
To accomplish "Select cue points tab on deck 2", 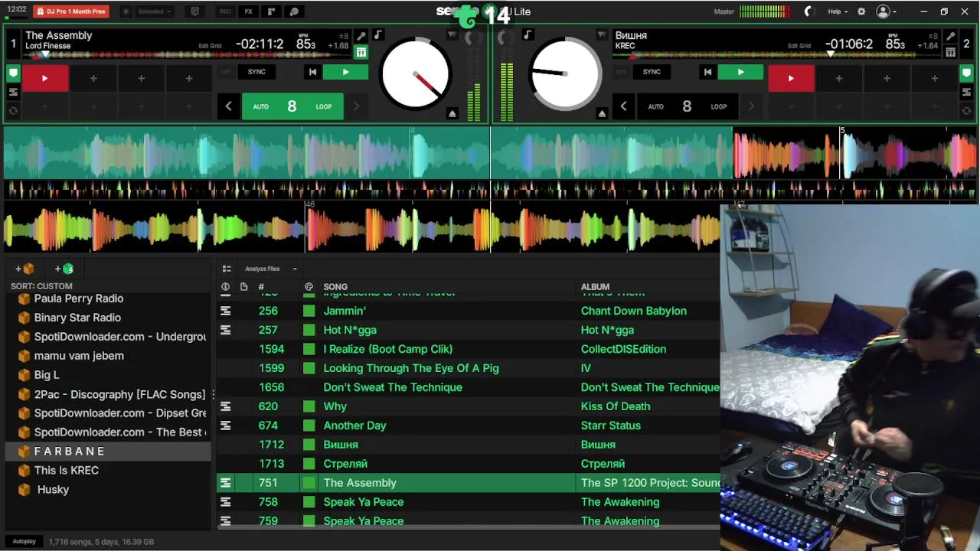I will pyautogui.click(x=967, y=74).
